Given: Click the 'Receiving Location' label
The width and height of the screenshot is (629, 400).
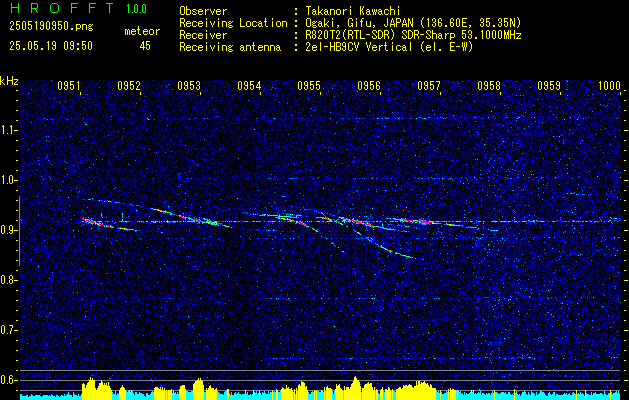Looking at the screenshot, I should point(233,23).
